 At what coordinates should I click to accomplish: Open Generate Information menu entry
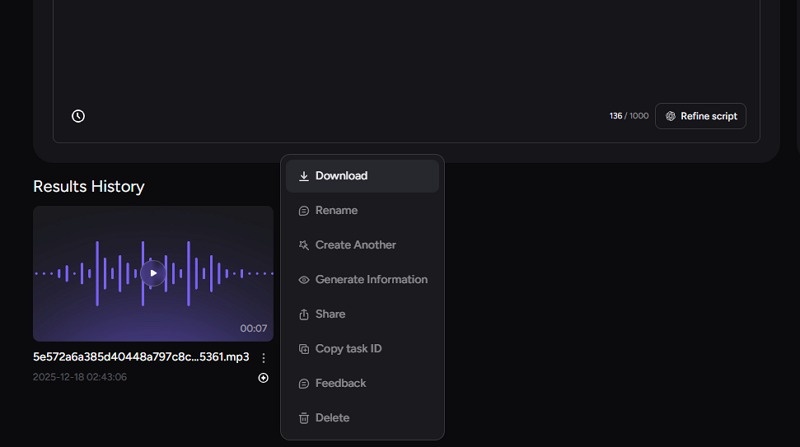[x=362, y=280]
